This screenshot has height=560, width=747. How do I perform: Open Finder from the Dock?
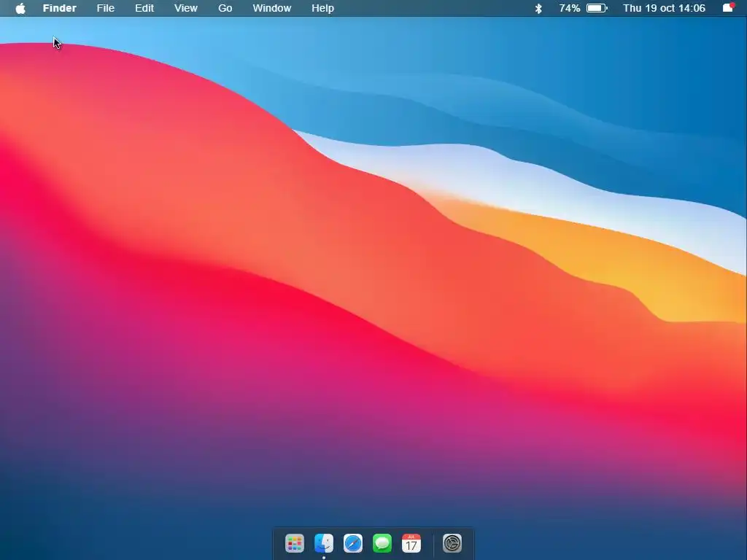[324, 542]
